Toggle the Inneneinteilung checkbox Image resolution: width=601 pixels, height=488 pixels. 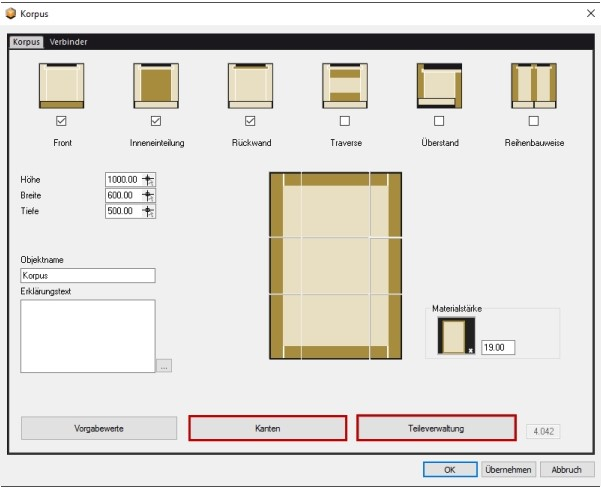155,121
